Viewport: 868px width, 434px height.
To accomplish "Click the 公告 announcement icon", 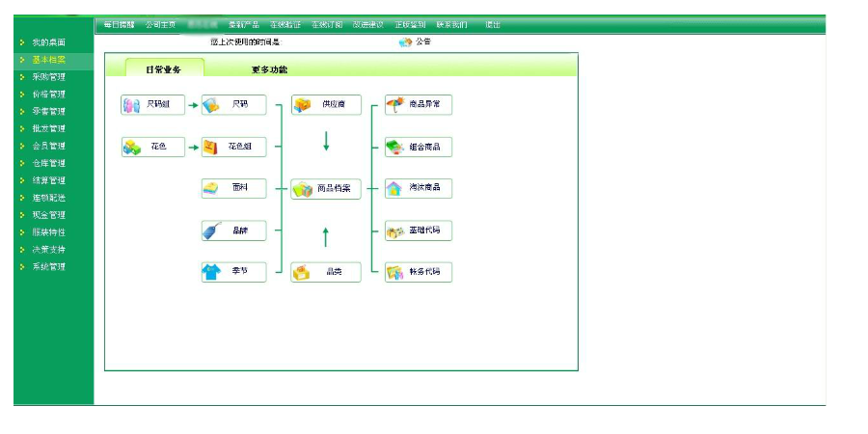I will [x=406, y=42].
